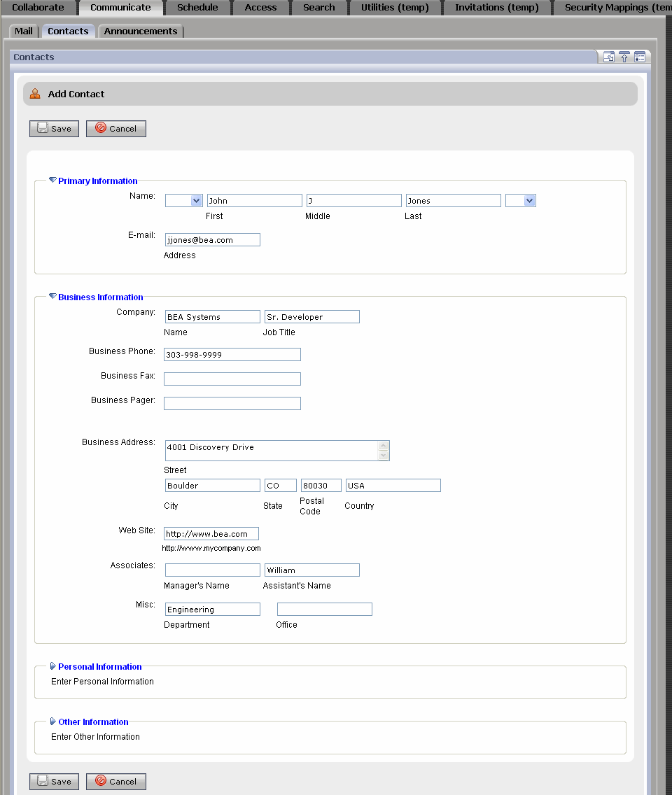Click the bottom Save button
Screen dimensions: 672x795
54,781
